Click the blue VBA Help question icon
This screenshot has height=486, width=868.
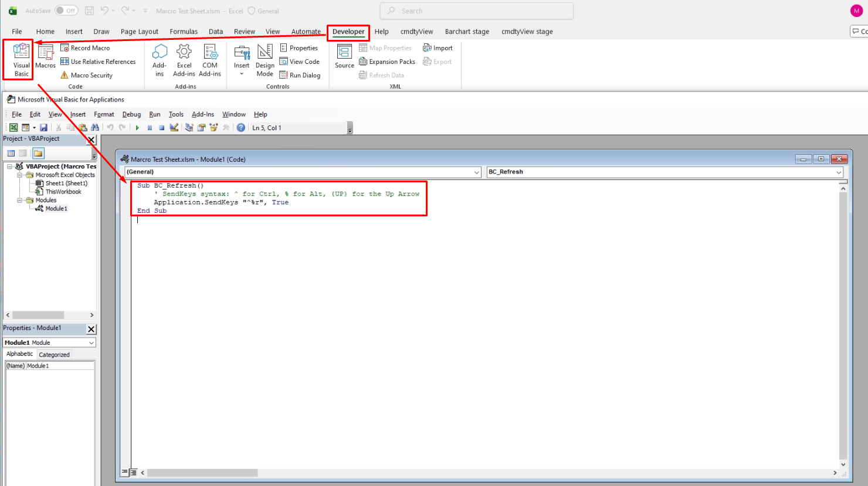pyautogui.click(x=240, y=128)
